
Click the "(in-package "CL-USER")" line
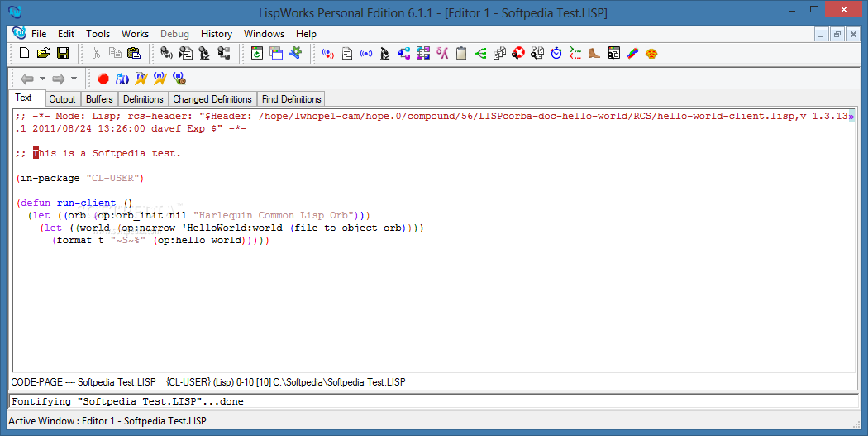[x=80, y=179]
